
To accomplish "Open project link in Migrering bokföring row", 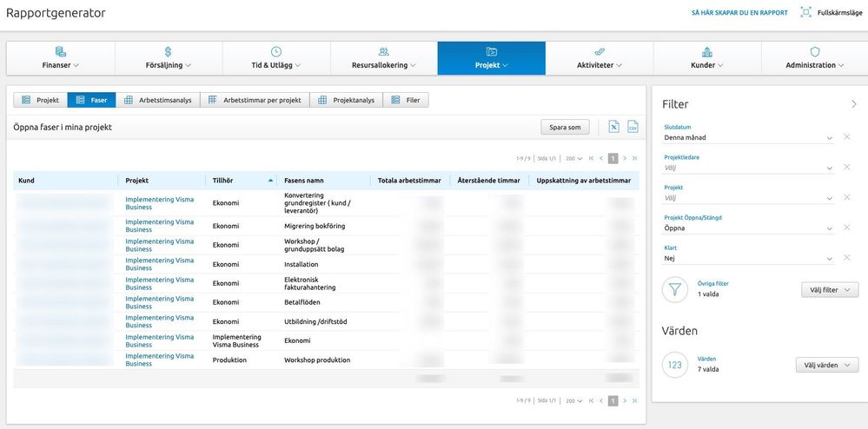I will tap(159, 226).
